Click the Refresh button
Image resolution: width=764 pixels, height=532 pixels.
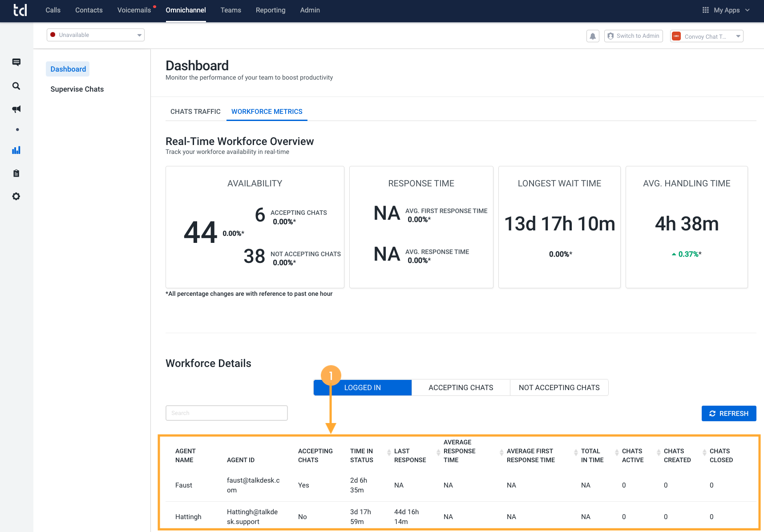coord(729,413)
